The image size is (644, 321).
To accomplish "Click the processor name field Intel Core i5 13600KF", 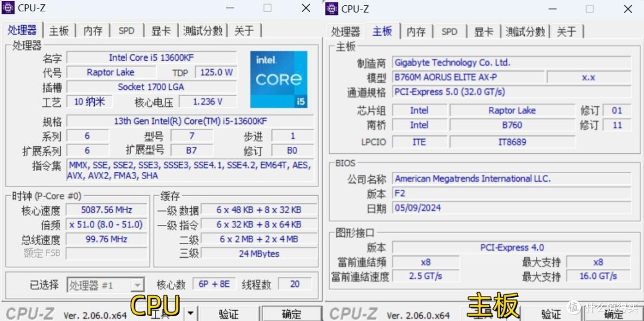I will point(151,57).
